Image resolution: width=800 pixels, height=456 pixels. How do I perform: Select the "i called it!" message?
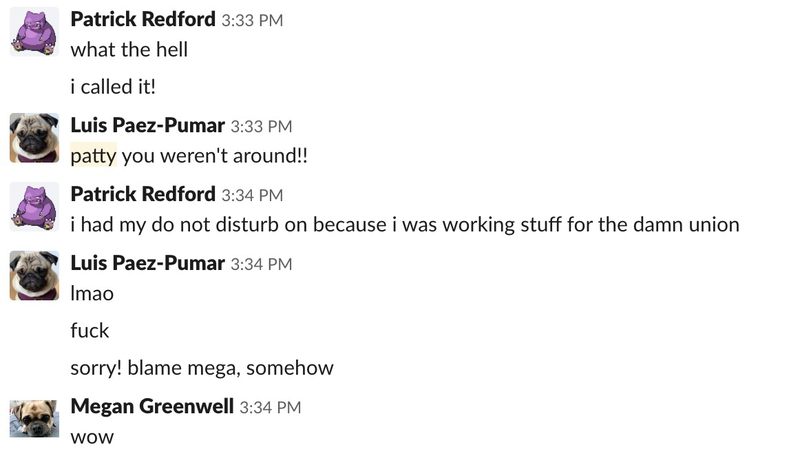pos(113,87)
